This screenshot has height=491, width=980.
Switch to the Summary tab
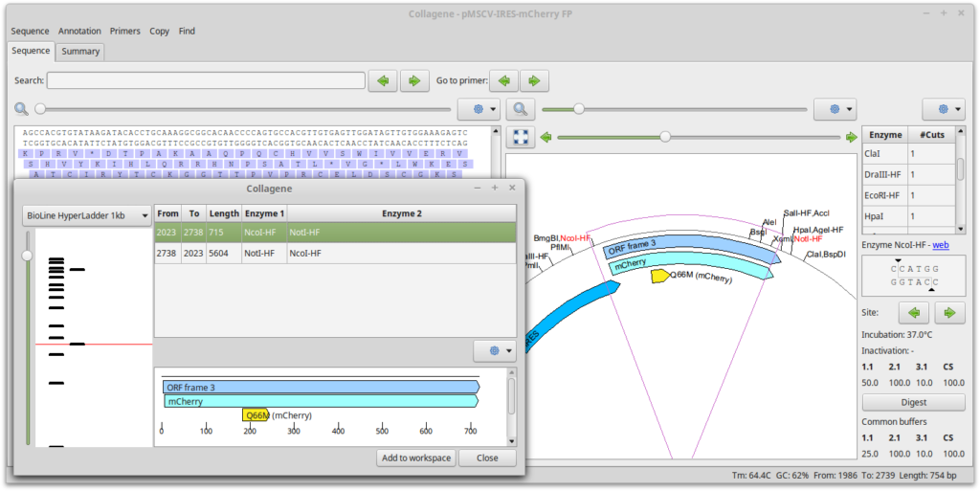click(80, 52)
